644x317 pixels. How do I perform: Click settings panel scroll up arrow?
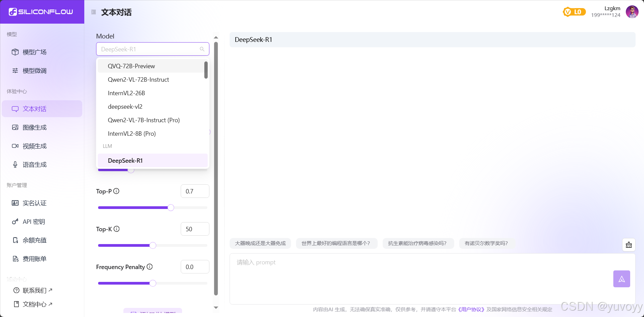point(216,37)
